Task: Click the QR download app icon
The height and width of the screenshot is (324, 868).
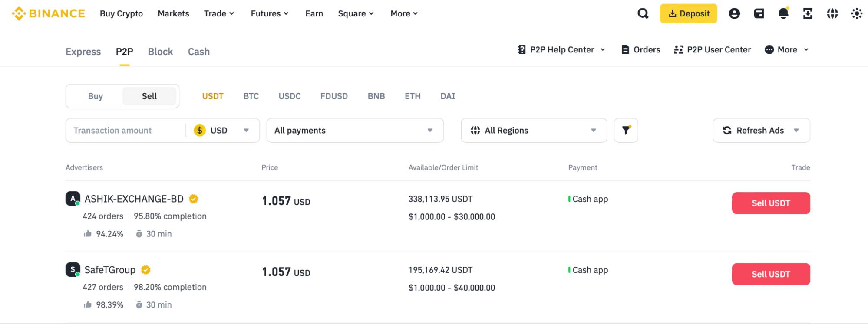Action: (808, 13)
